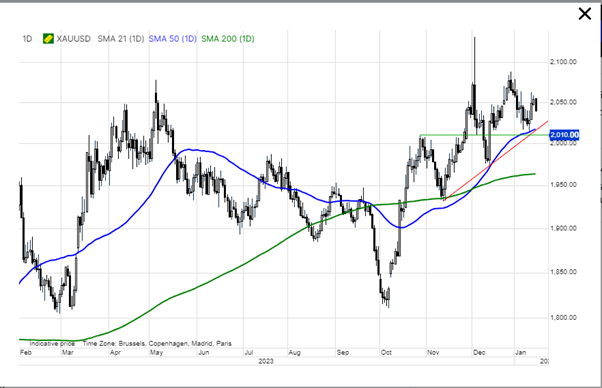Viewport: 602px width, 388px height.
Task: Click the Sep label on time axis
Action: (342, 352)
